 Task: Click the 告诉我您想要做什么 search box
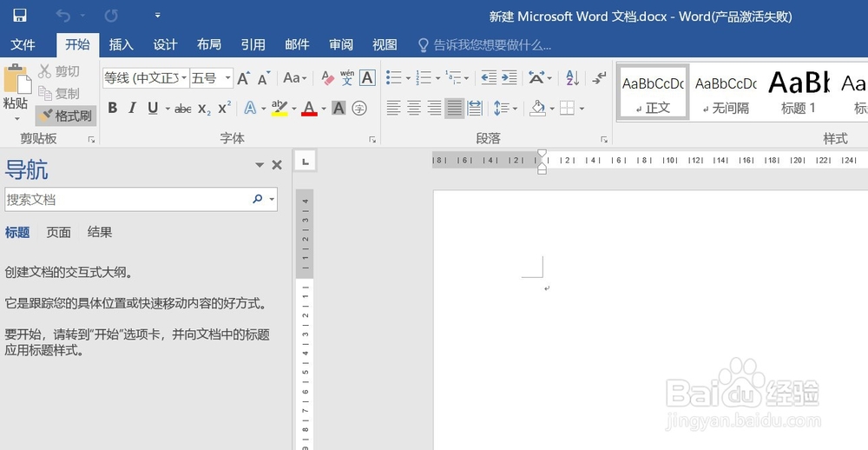click(484, 45)
